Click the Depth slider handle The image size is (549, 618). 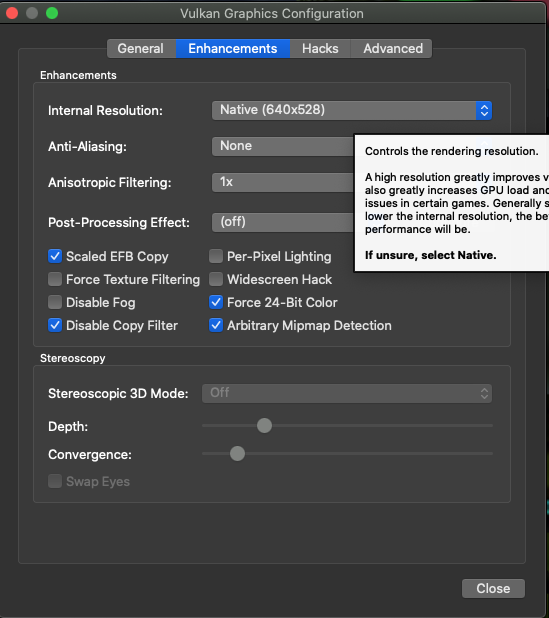tap(264, 426)
